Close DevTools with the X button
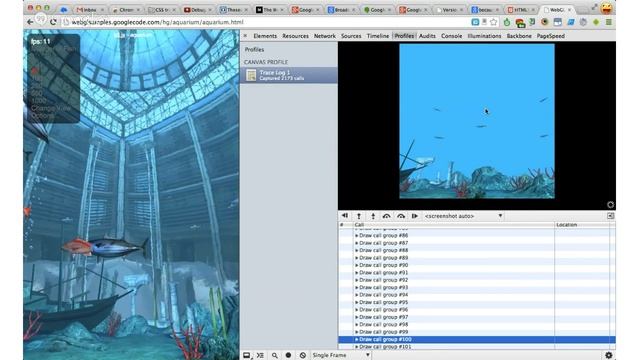The height and width of the screenshot is (360, 640). pos(245,36)
